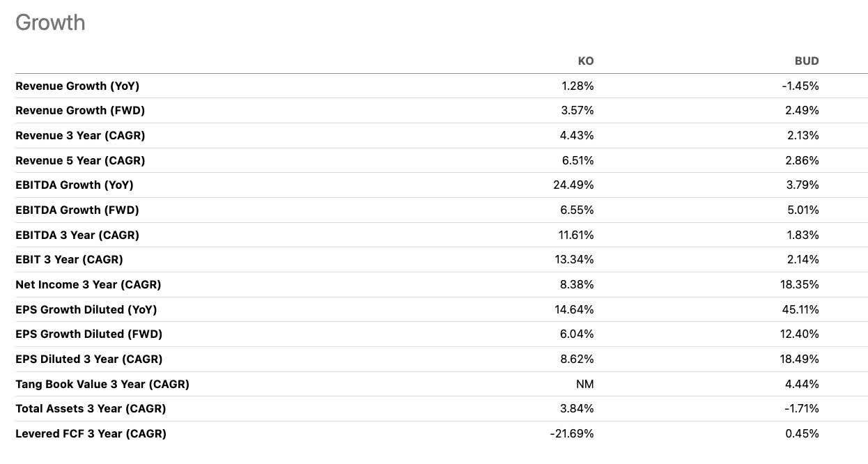Image resolution: width=868 pixels, height=464 pixels.
Task: Open Total Assets 3 Year (CAGR) metric
Action: point(91,408)
